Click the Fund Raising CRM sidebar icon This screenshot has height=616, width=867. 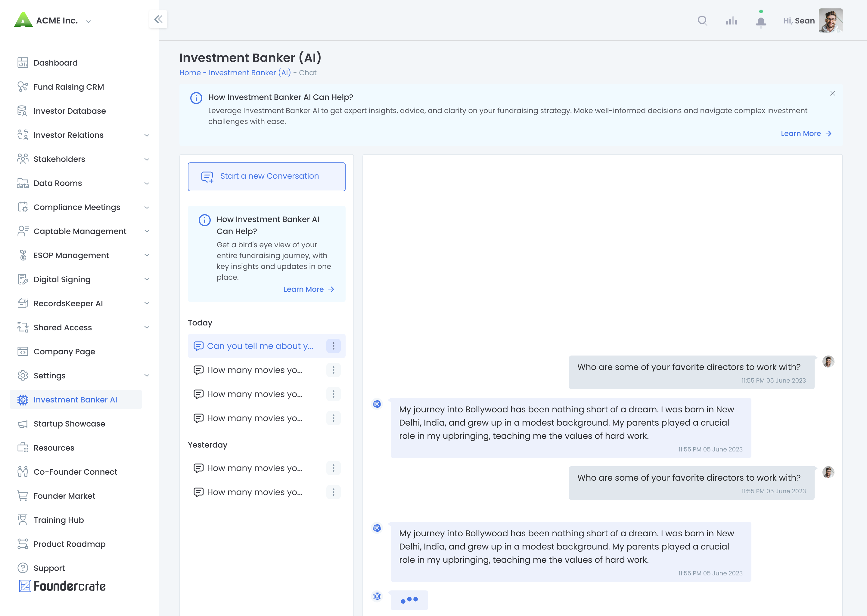[23, 87]
